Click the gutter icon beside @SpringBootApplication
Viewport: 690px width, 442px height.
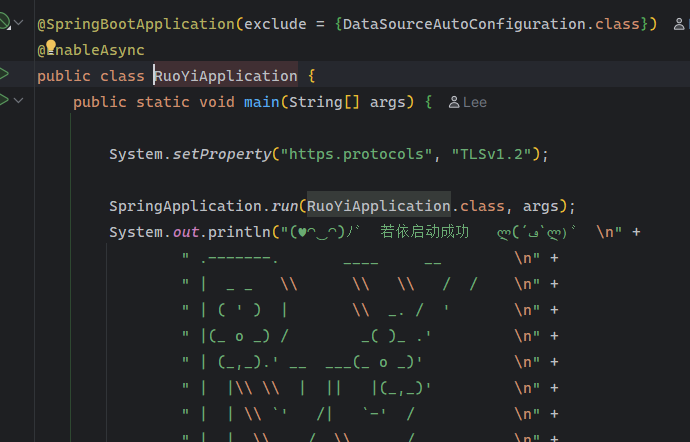pos(4,22)
